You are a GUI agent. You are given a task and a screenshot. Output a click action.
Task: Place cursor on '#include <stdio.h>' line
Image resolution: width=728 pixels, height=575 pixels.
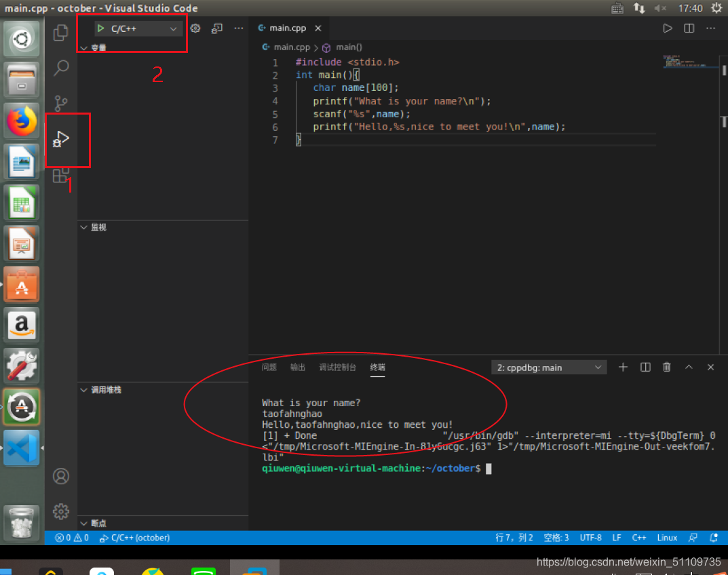[x=347, y=62]
